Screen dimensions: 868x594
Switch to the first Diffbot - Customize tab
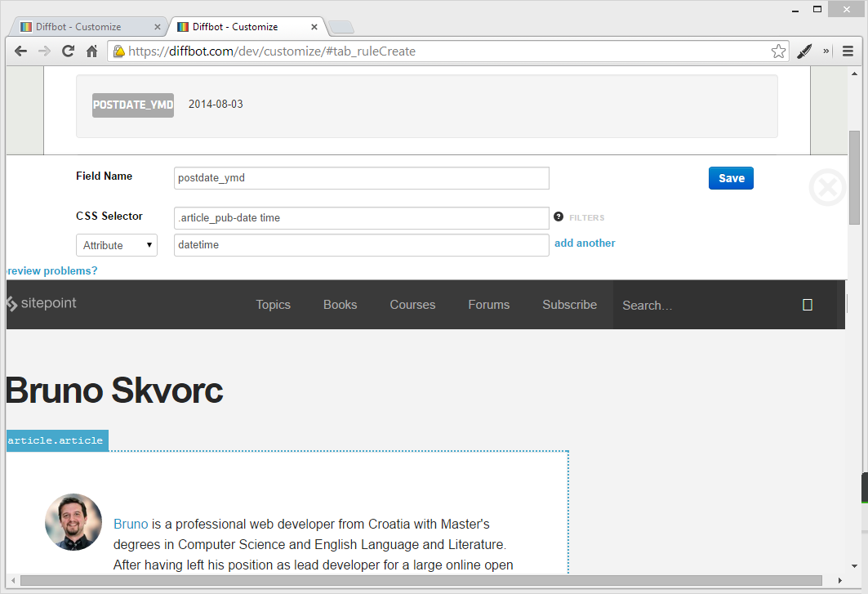click(x=86, y=25)
